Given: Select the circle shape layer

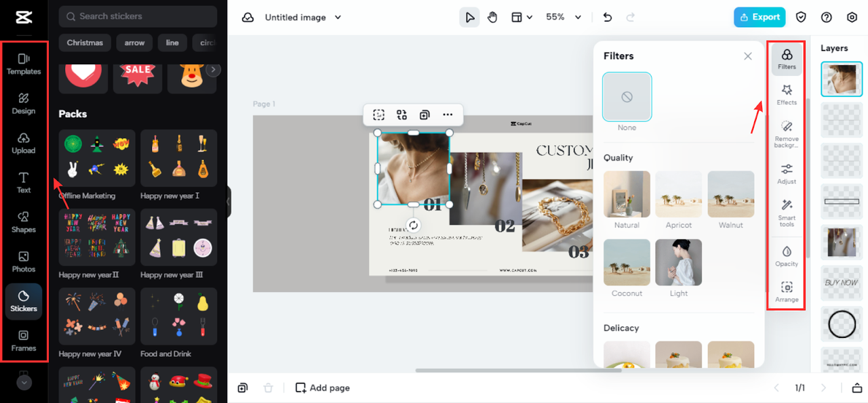Looking at the screenshot, I should pyautogui.click(x=842, y=324).
